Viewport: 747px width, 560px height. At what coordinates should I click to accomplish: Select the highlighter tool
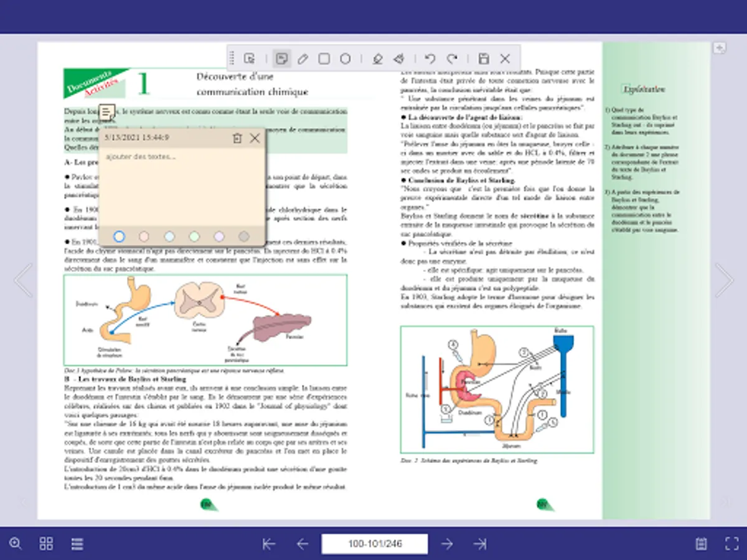tap(377, 59)
